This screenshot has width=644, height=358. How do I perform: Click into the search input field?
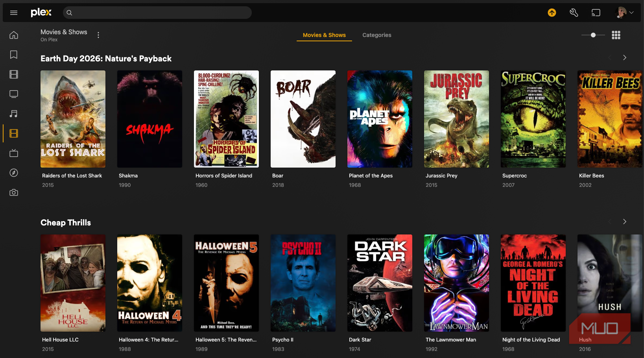pyautogui.click(x=157, y=13)
